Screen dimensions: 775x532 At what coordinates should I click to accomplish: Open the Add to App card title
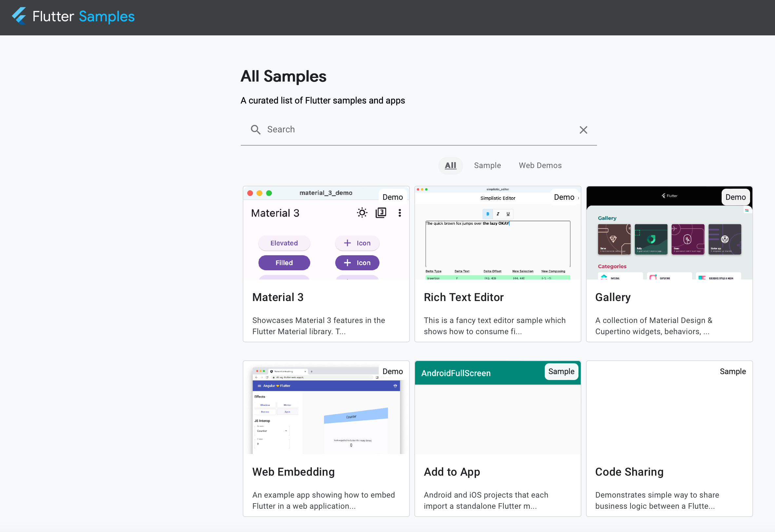451,472
